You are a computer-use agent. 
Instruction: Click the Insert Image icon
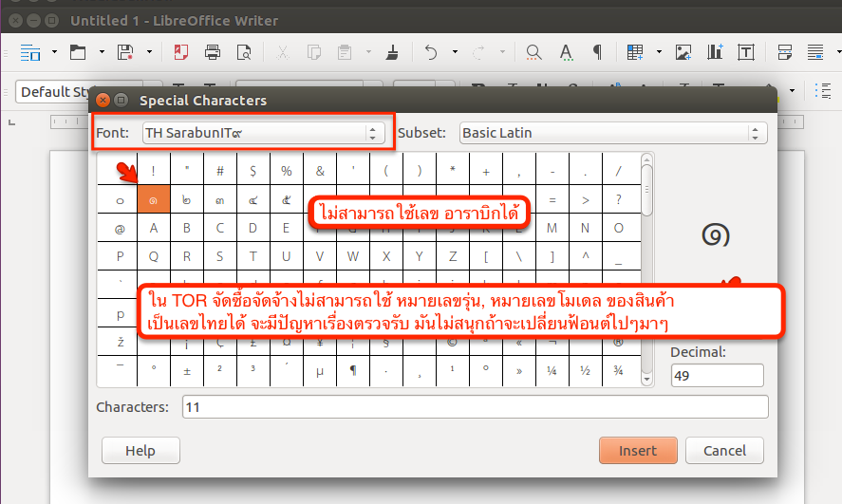[x=683, y=52]
